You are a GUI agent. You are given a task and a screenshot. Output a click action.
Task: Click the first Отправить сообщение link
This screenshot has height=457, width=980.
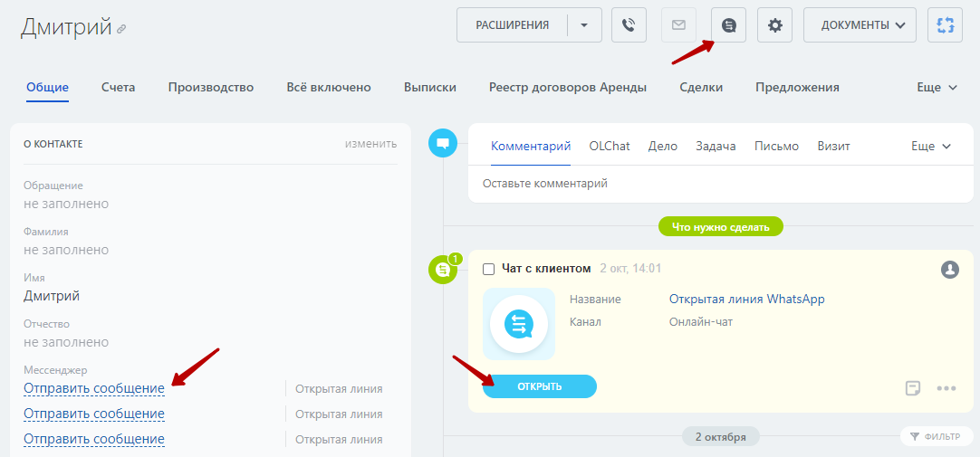[94, 388]
